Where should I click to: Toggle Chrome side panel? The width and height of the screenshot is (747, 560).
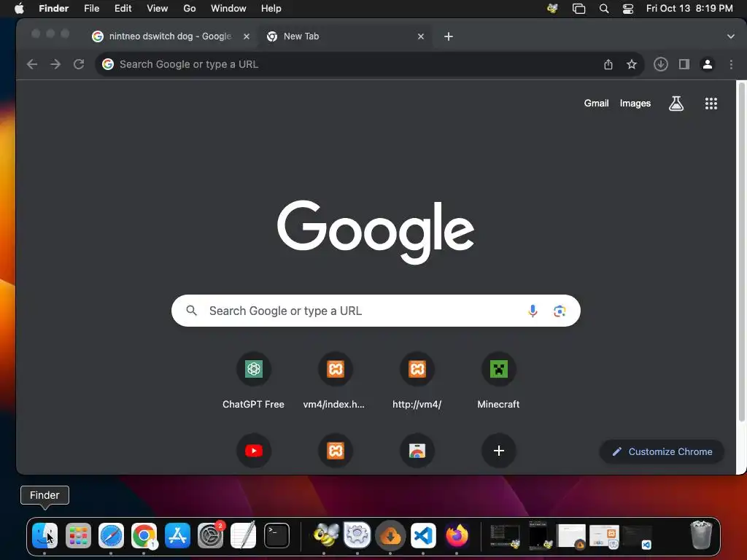pyautogui.click(x=684, y=64)
